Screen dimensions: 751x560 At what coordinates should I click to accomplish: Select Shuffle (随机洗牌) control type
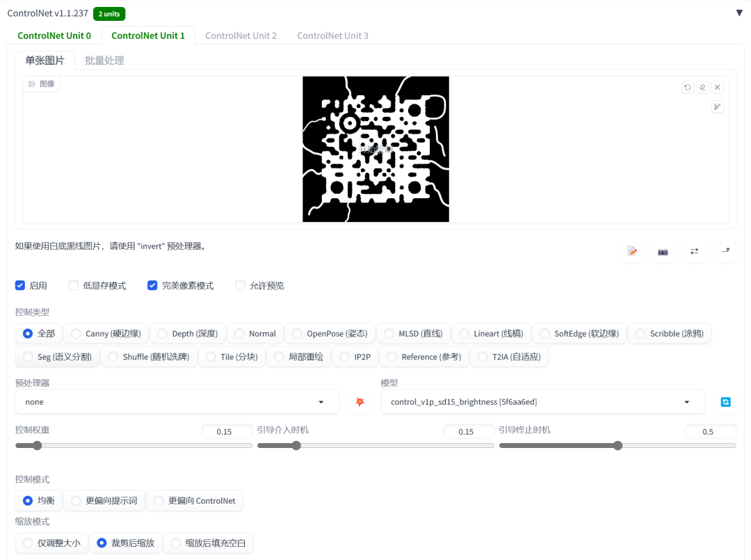click(x=149, y=357)
